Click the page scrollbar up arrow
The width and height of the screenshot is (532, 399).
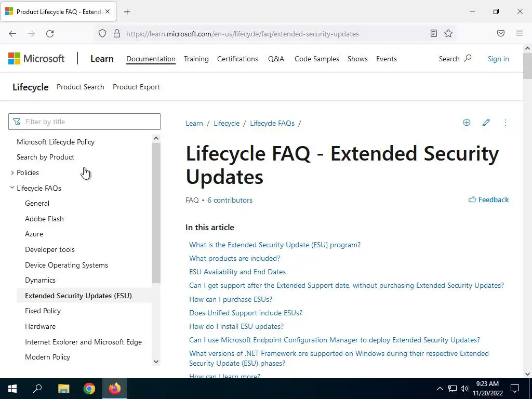[528, 48]
